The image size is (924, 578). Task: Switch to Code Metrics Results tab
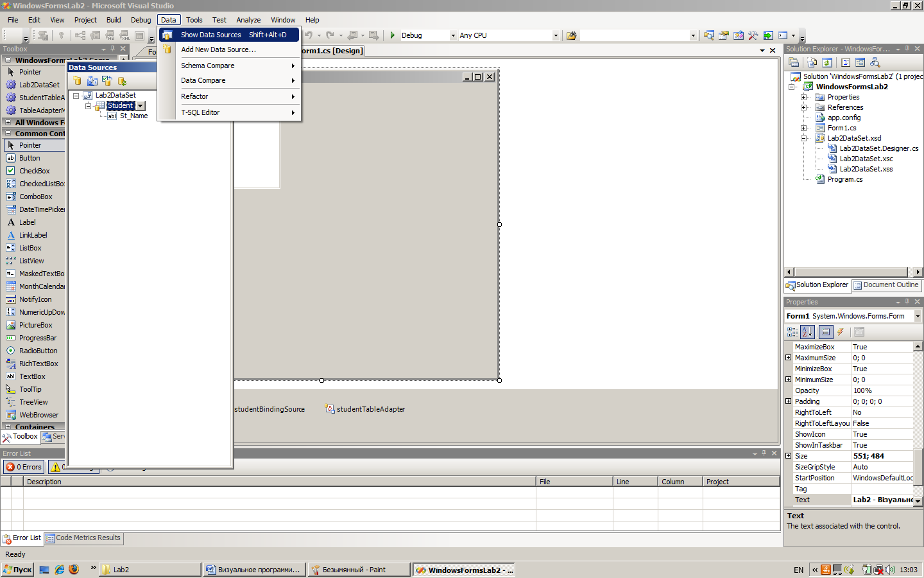[x=83, y=538]
